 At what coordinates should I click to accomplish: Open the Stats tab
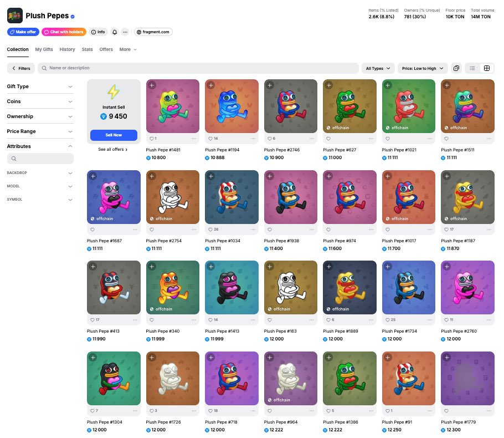pos(87,49)
